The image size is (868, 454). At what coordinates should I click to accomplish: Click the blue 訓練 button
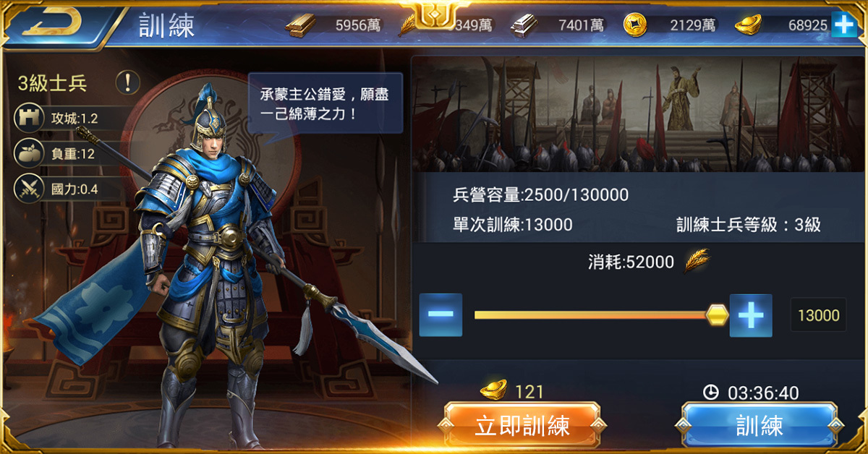point(759,425)
